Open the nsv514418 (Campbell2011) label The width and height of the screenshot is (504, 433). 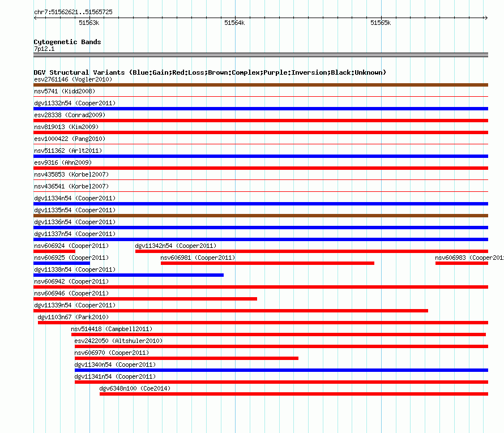click(112, 329)
